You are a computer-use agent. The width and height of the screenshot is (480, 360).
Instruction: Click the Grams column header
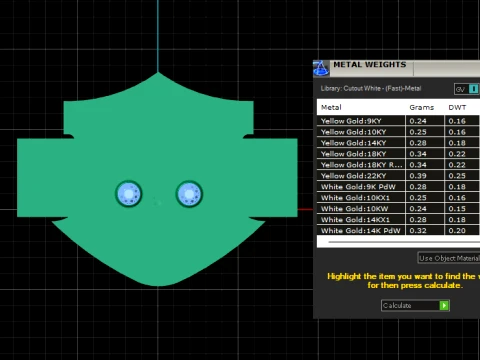click(422, 107)
